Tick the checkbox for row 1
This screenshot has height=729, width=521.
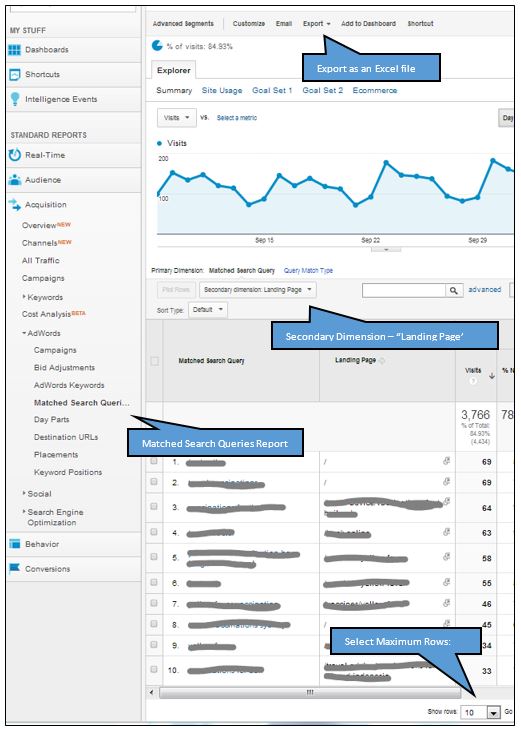[154, 461]
